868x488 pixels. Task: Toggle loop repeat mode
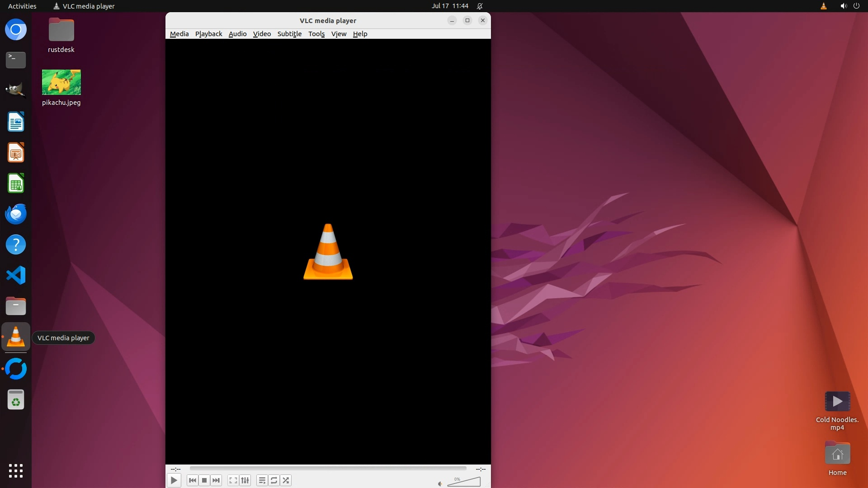coord(274,480)
